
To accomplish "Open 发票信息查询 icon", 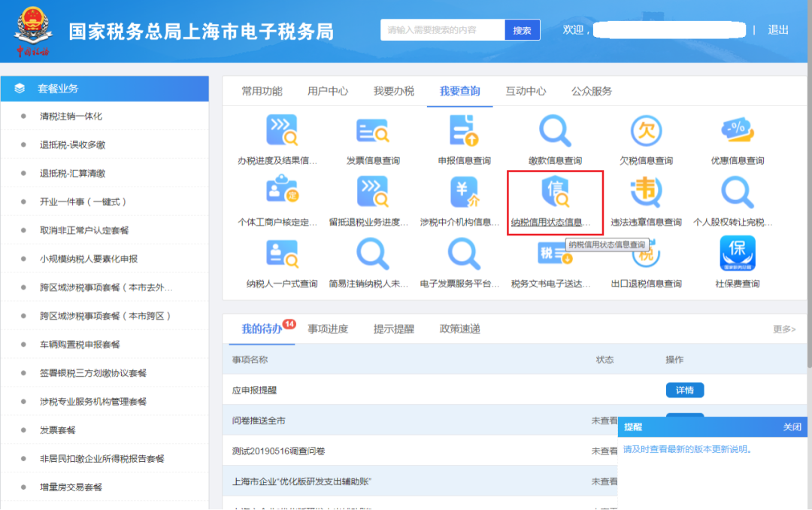I will (372, 130).
